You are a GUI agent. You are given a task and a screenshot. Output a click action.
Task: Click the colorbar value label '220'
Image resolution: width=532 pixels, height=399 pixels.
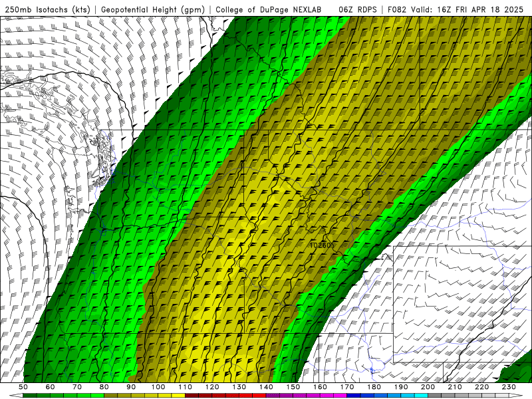point(481,387)
